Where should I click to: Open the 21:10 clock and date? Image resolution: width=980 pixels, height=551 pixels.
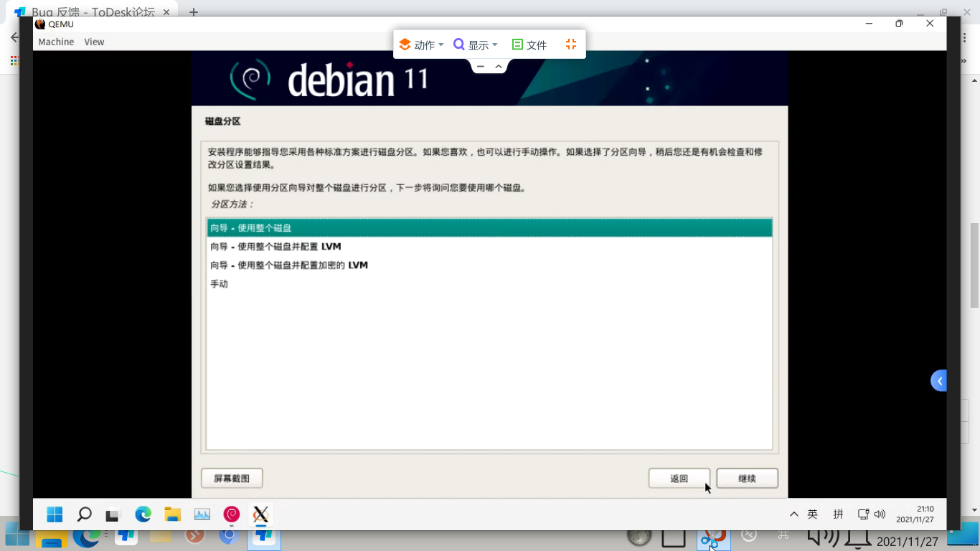click(x=915, y=514)
